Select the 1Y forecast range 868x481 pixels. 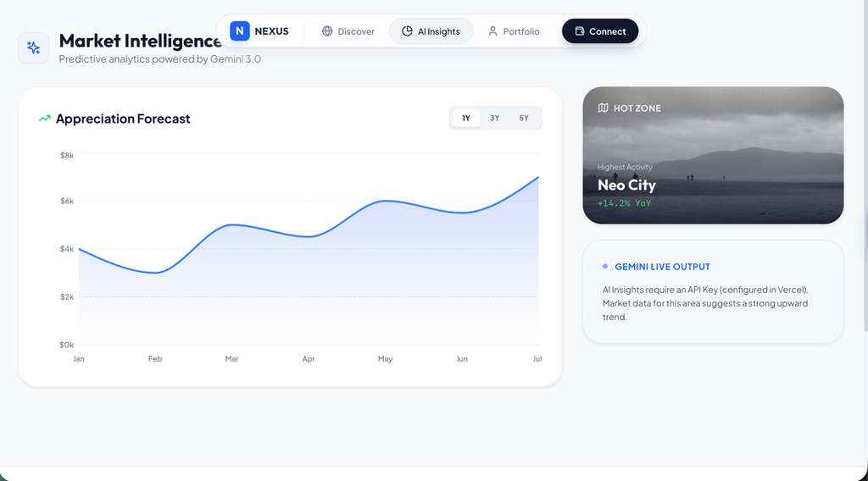[466, 119]
